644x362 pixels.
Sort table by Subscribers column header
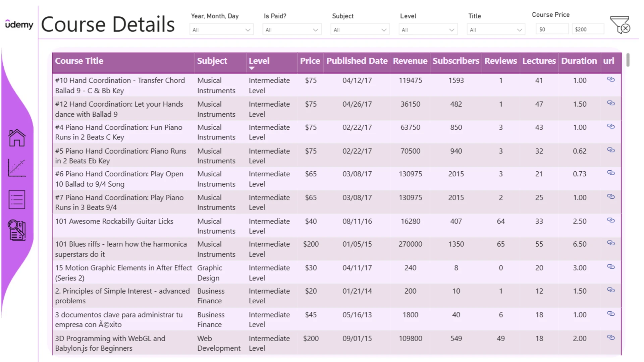coord(456,61)
